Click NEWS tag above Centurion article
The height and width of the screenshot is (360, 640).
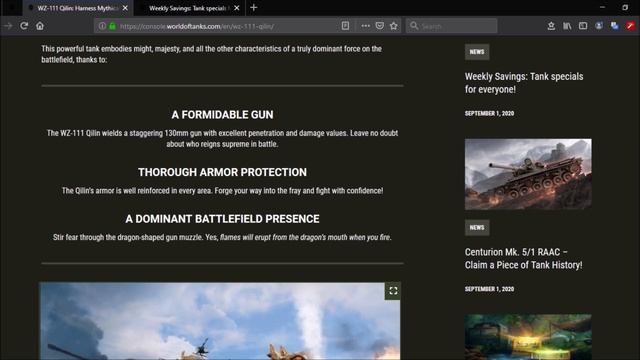click(477, 227)
